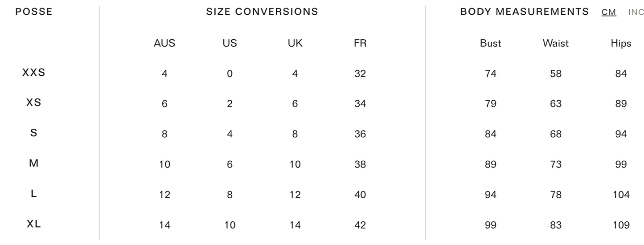This screenshot has height=245, width=644.
Task: Switch body measurements to CM
Action: (x=609, y=12)
